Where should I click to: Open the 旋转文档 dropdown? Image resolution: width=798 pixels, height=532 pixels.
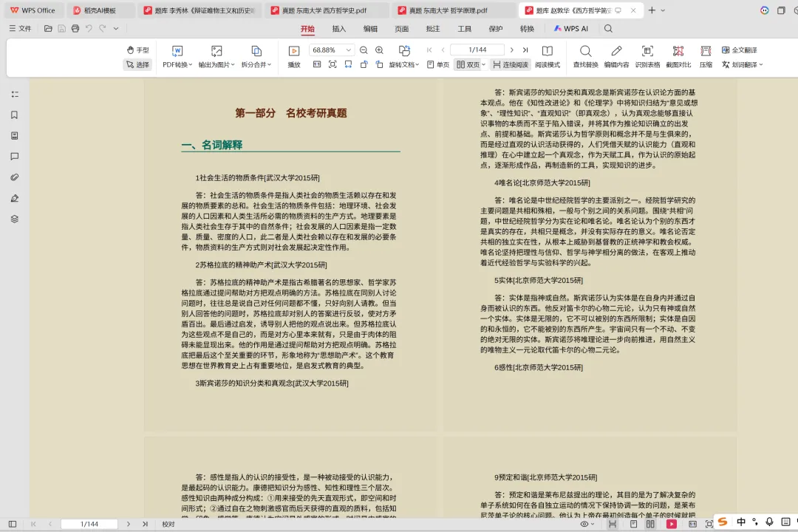tap(404, 65)
